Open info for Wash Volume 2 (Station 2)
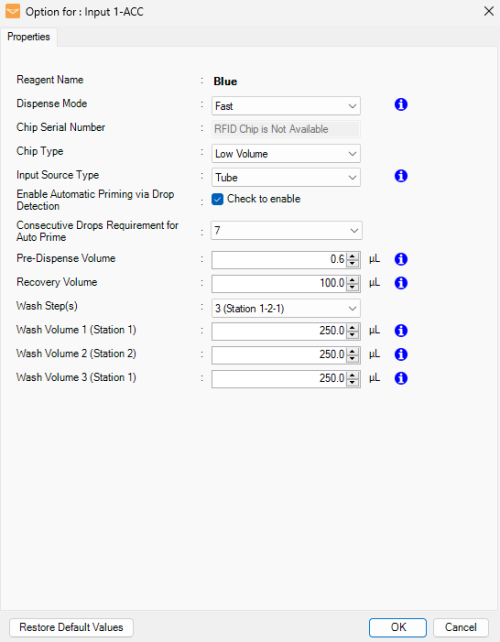This screenshot has height=642, width=500. [401, 354]
